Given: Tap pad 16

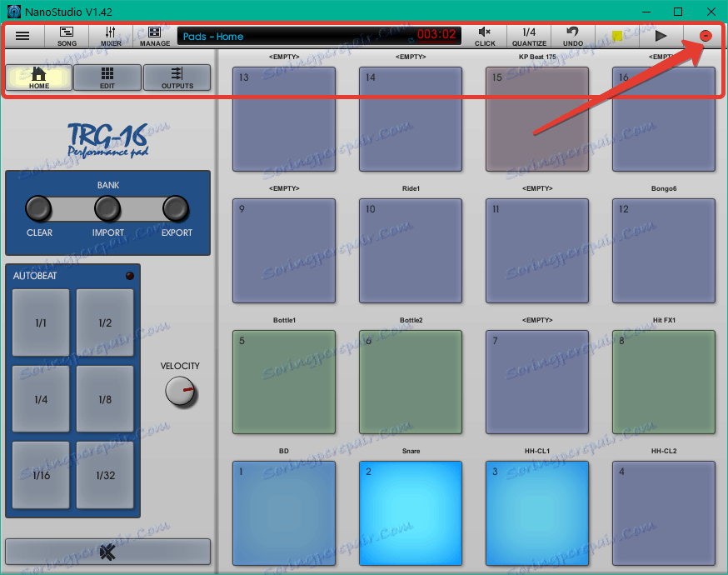Looking at the screenshot, I should [664, 119].
